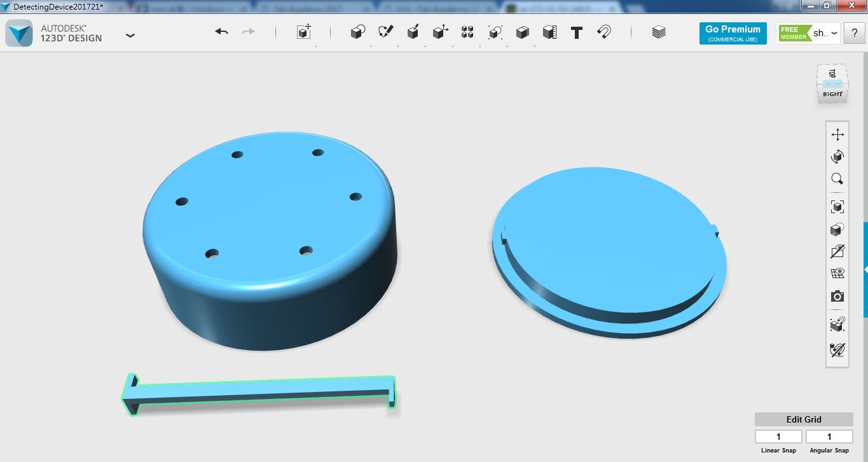Select the Pan navigation tool
This screenshot has height=462, width=868.
[837, 134]
